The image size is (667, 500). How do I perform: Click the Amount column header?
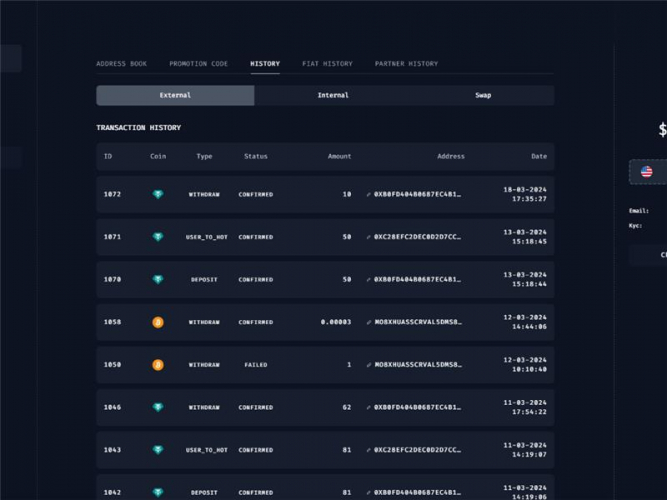point(339,156)
